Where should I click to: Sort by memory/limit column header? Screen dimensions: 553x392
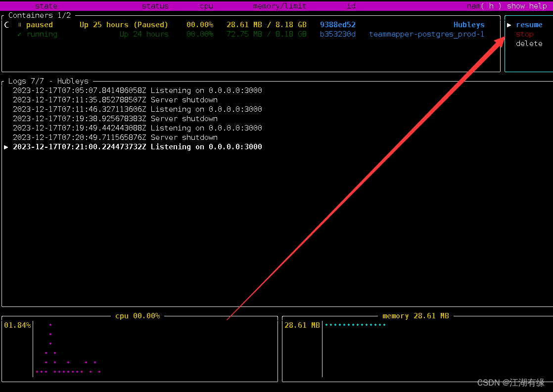click(x=279, y=6)
